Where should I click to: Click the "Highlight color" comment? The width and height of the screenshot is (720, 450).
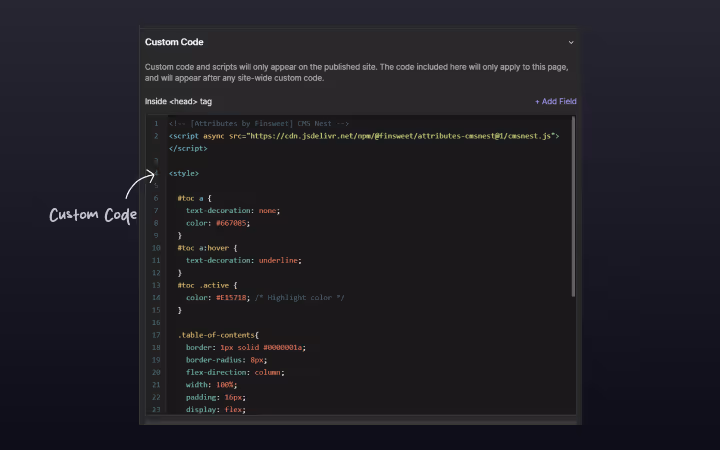(x=299, y=298)
